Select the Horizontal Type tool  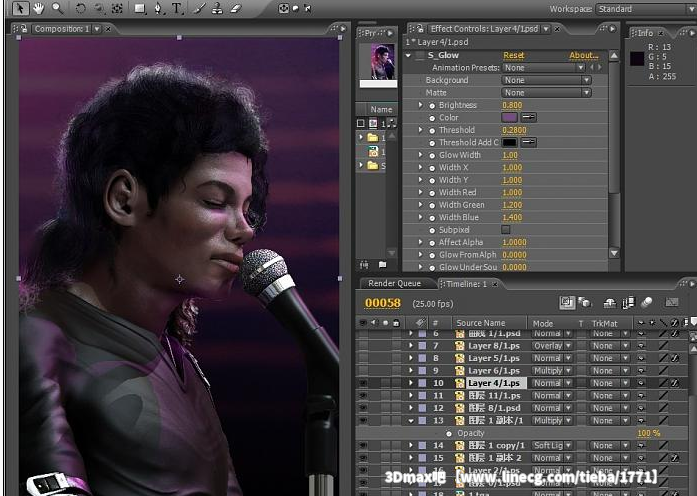pos(177,8)
